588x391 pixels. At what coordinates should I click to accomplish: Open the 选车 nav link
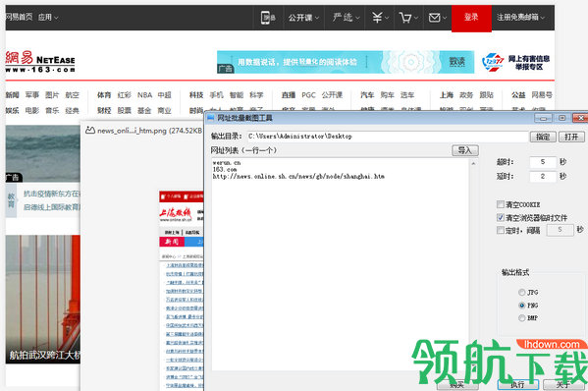(x=407, y=95)
